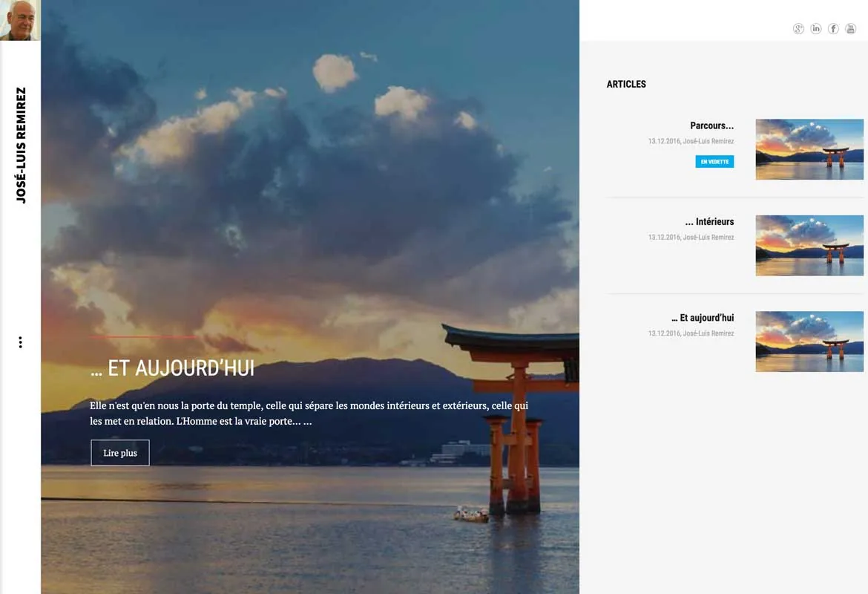Image resolution: width=868 pixels, height=594 pixels.
Task: Click the author profile photo
Action: coord(21,21)
